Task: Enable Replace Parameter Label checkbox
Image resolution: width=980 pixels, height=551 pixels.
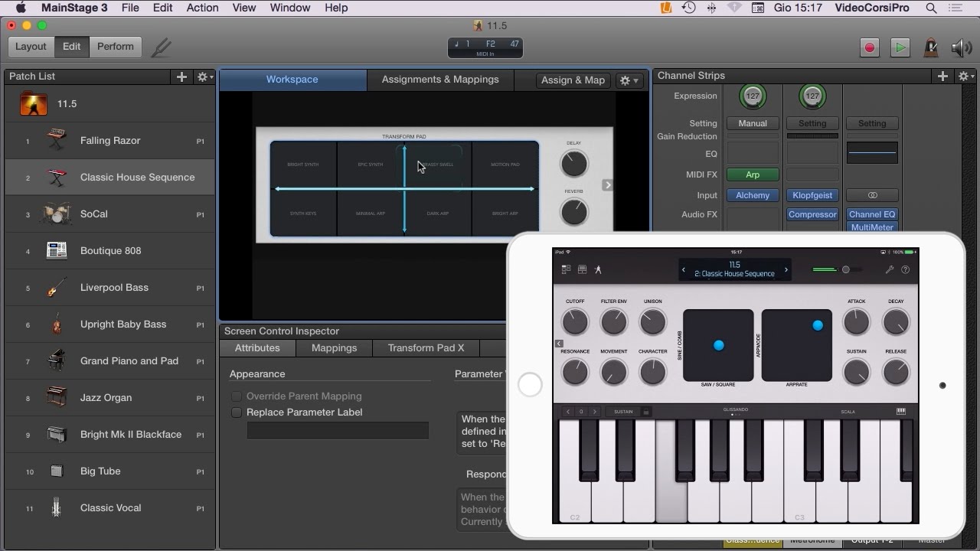Action: 237,412
